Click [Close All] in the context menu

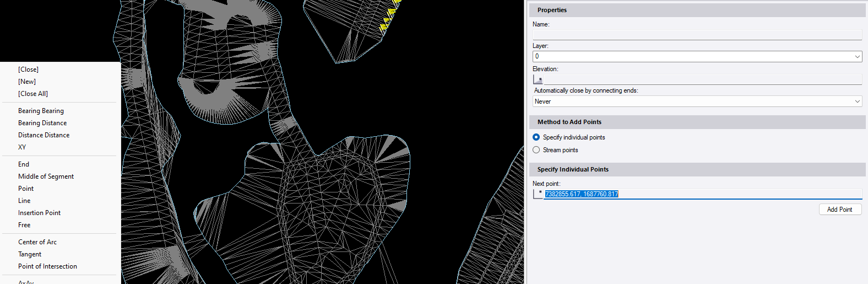(33, 94)
